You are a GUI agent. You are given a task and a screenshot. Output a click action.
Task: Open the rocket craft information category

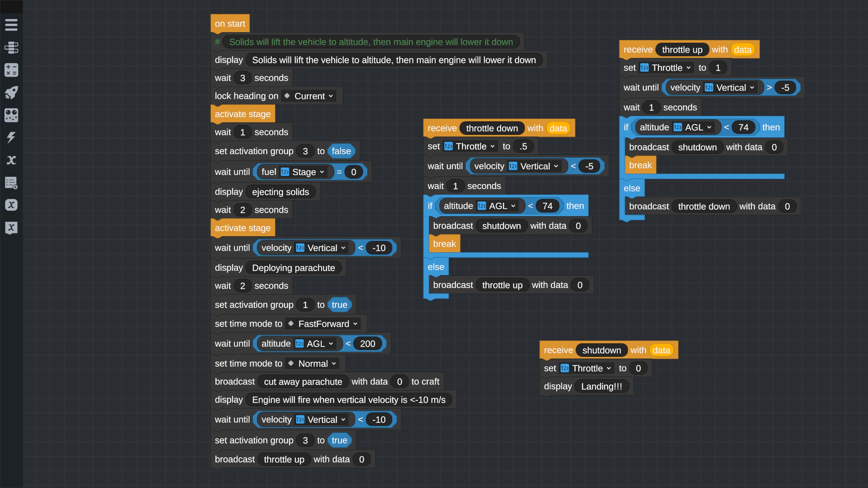point(11,93)
